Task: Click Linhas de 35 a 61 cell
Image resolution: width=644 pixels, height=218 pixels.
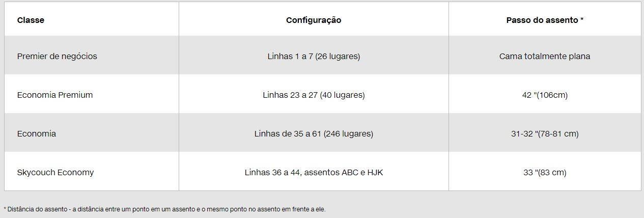Action: pos(314,133)
